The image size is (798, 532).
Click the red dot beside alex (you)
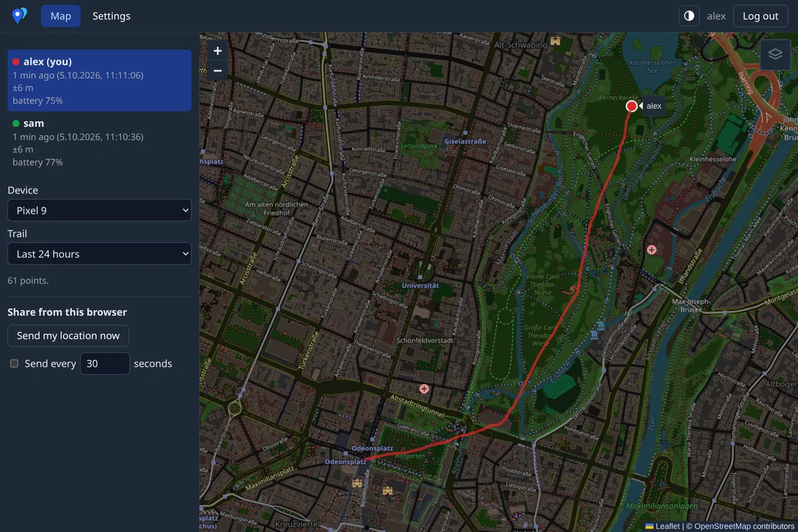click(16, 62)
